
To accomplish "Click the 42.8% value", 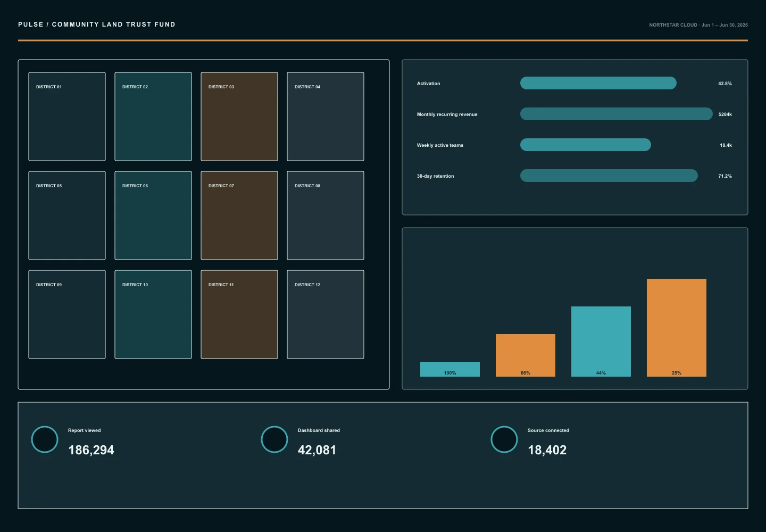I will pyautogui.click(x=725, y=84).
